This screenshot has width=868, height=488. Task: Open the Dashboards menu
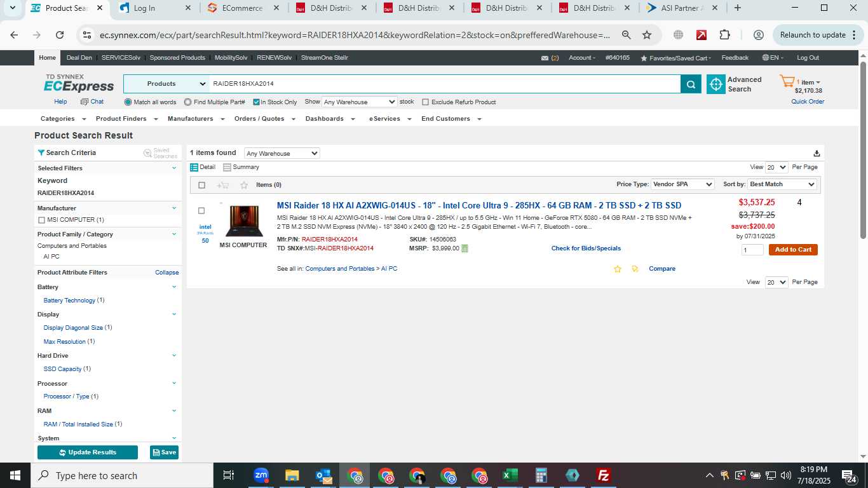(x=330, y=119)
